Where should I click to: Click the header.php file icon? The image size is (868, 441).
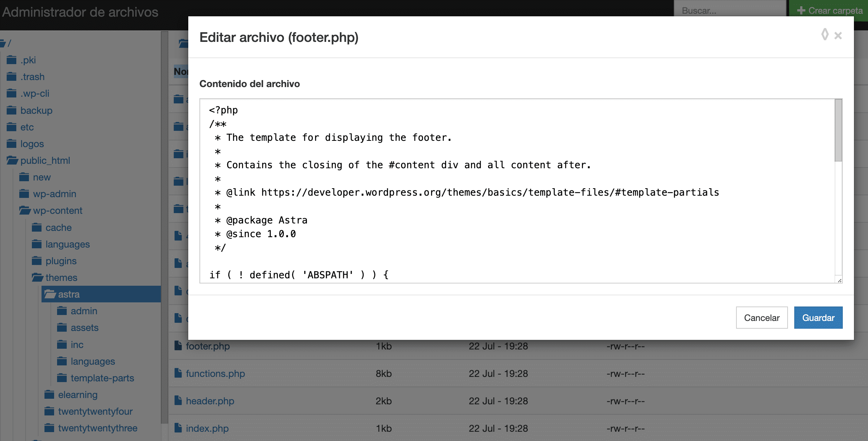(178, 401)
